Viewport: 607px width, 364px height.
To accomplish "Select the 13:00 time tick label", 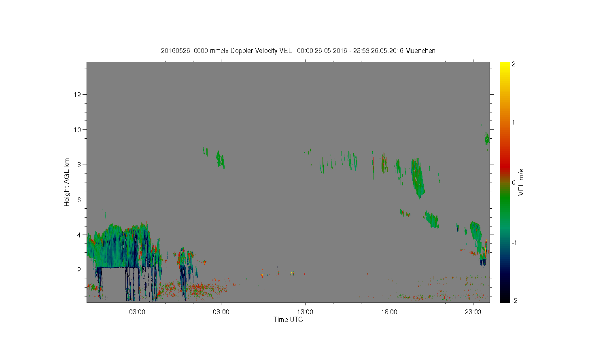I will 305,312.
